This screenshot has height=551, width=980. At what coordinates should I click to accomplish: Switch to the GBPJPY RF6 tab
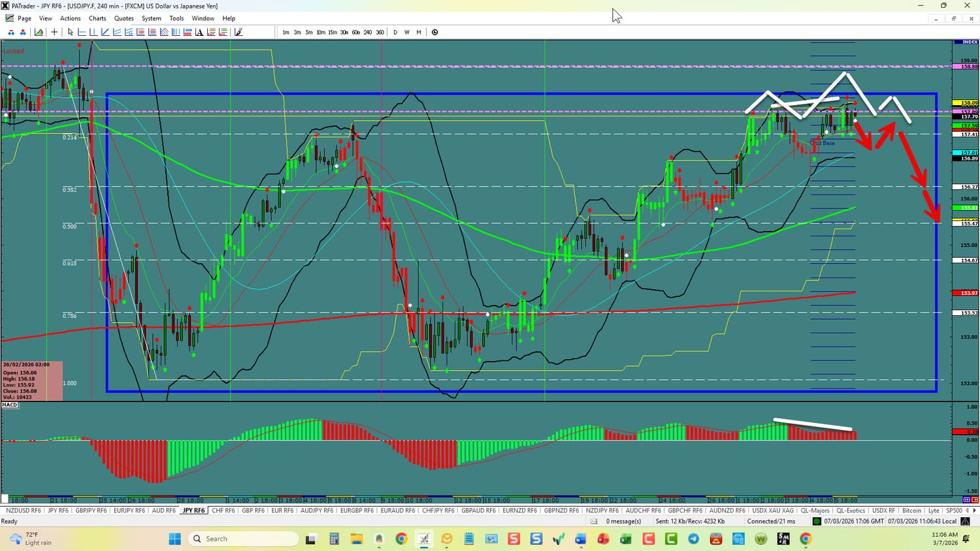(x=92, y=511)
